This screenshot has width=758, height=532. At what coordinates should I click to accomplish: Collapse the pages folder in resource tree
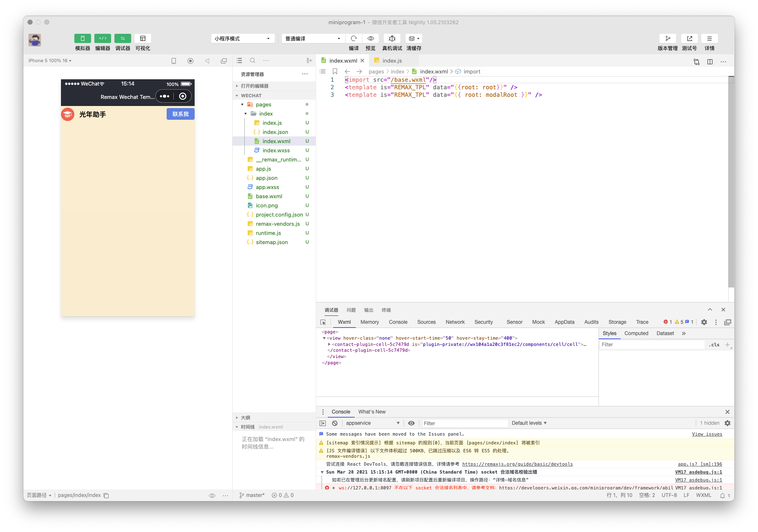[242, 104]
